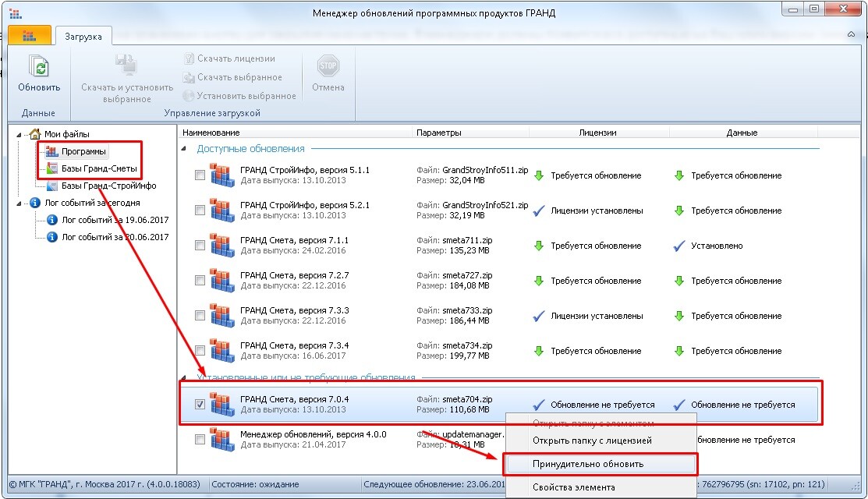This screenshot has width=868, height=499.
Task: Uncheck the ГРАНД Смета 7.0.4 checkbox
Action: tap(200, 405)
